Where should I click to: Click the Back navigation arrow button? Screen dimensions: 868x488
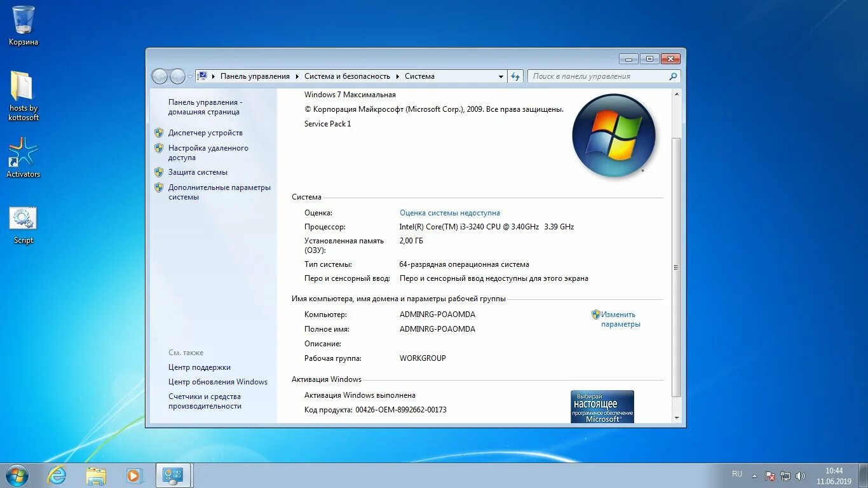click(159, 76)
